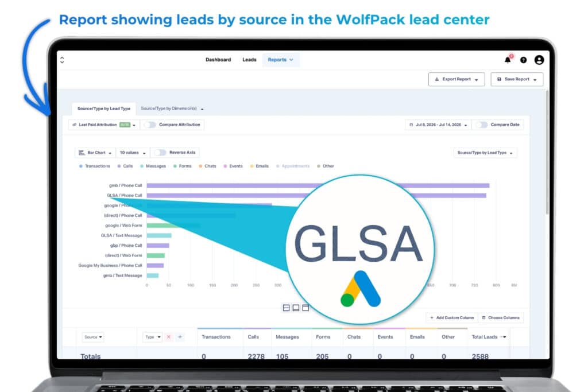Viewport: 588px width, 392px height.
Task: Click Chats column header
Action: (x=354, y=337)
